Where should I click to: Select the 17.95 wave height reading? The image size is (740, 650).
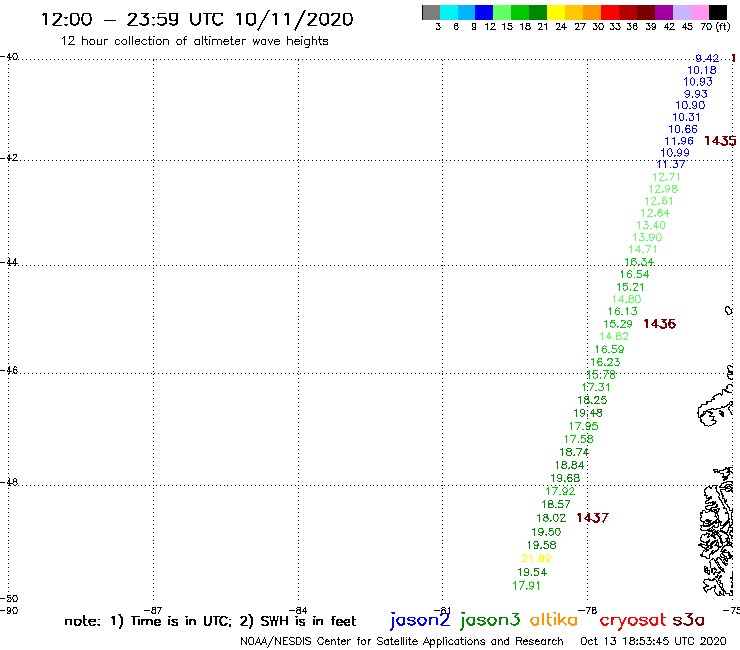coord(583,426)
